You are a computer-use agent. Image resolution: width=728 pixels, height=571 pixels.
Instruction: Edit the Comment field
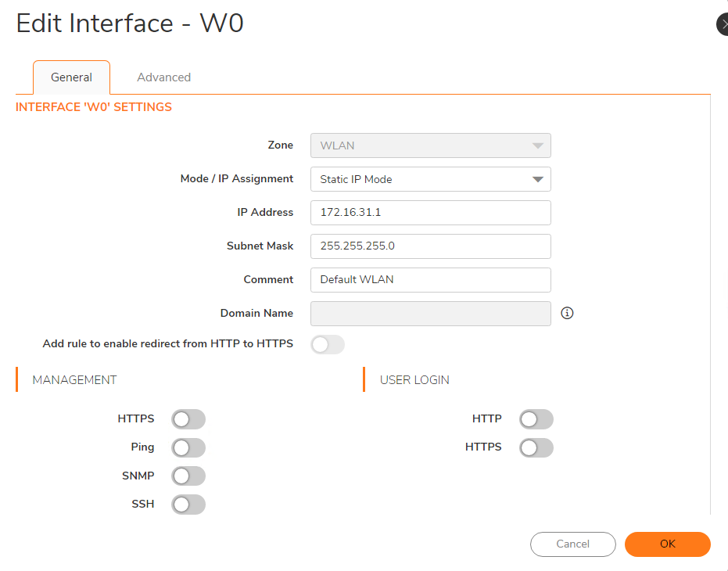[431, 280]
